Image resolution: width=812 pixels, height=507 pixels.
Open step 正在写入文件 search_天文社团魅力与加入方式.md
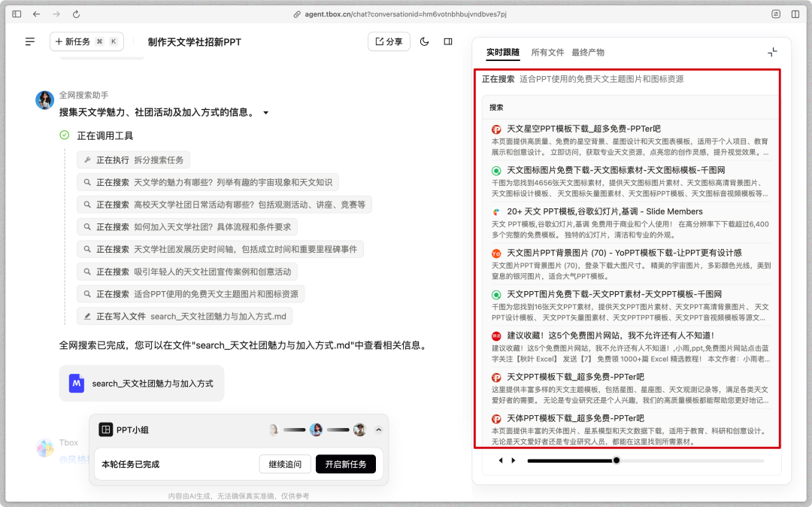coord(185,316)
